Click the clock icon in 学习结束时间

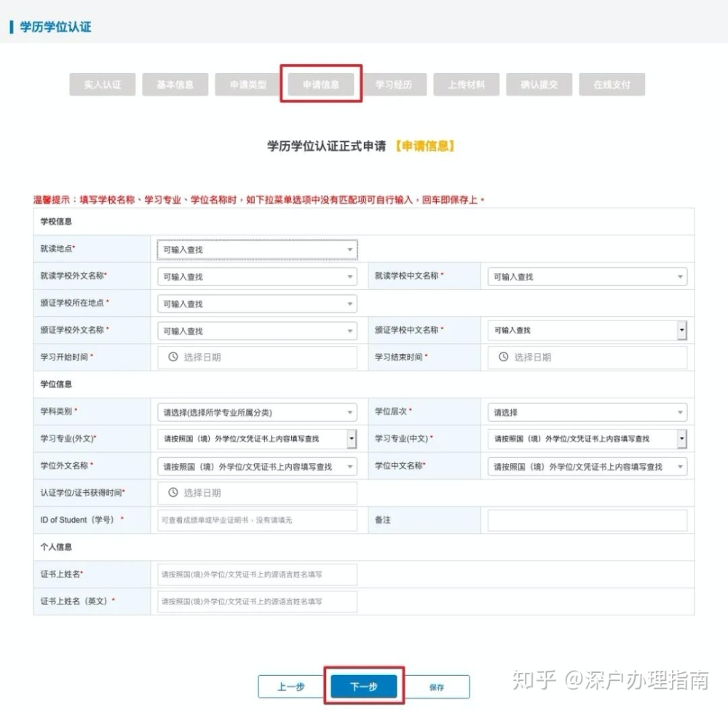(x=503, y=357)
